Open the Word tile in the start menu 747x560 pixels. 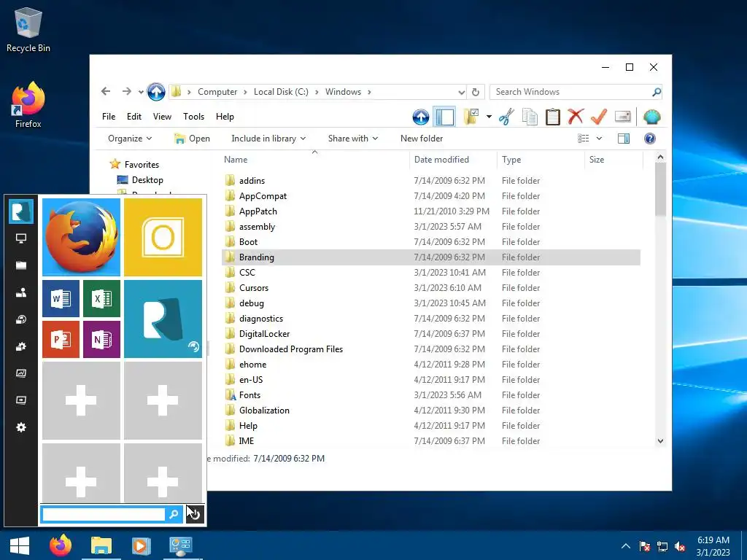tap(61, 298)
